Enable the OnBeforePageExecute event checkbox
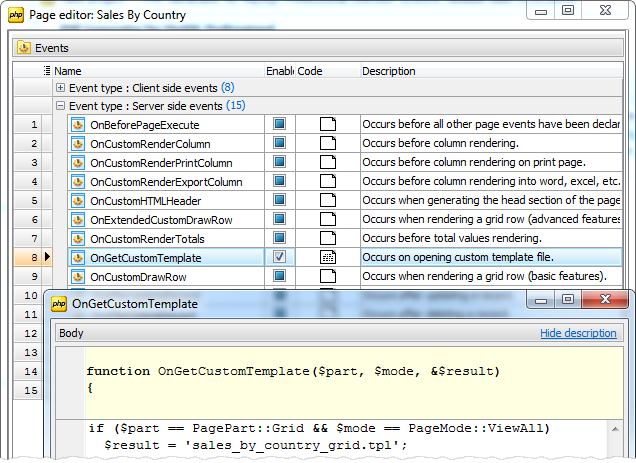This screenshot has width=636, height=463. pyautogui.click(x=280, y=125)
